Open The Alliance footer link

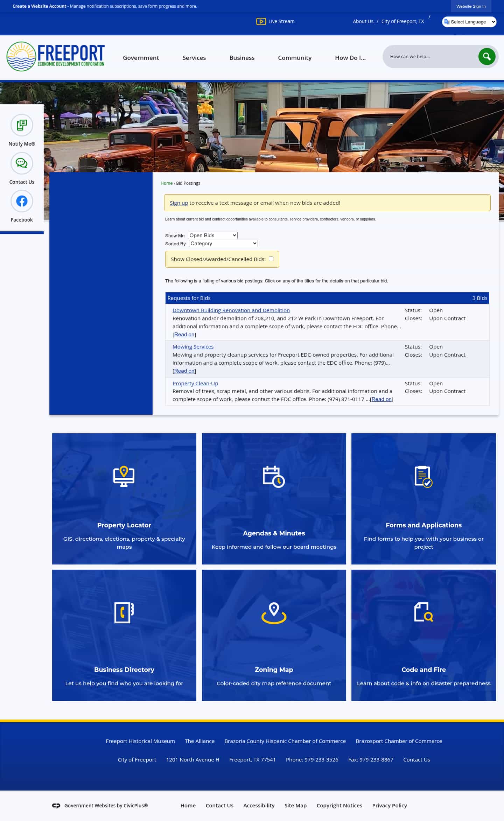click(199, 741)
